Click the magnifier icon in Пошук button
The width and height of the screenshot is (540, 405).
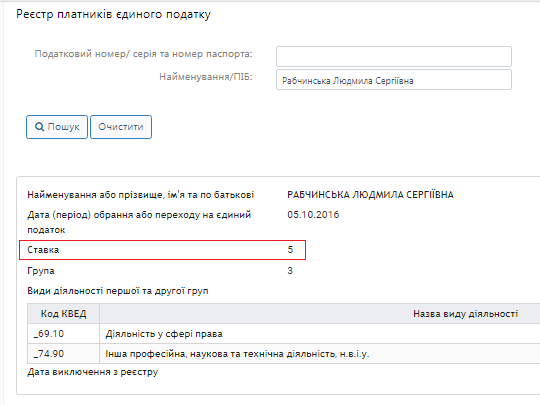[x=40, y=127]
